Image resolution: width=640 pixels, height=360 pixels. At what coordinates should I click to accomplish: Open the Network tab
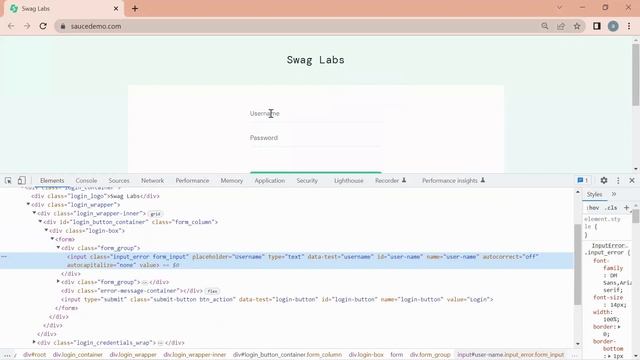[152, 180]
